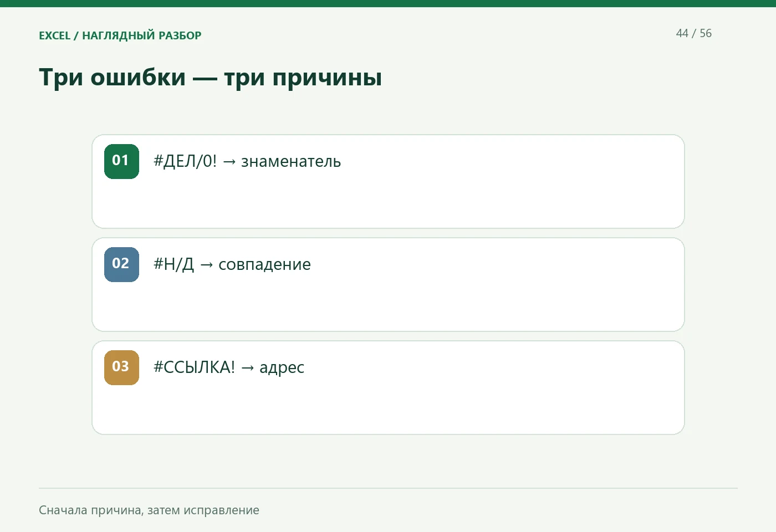Image resolution: width=776 pixels, height=532 pixels.
Task: Click the slide title "Три ошибки — три причины"
Action: 211,77
